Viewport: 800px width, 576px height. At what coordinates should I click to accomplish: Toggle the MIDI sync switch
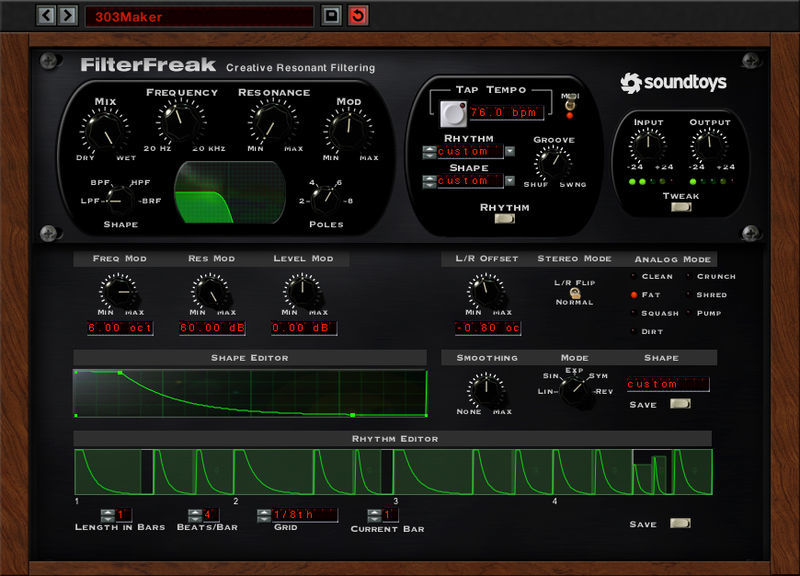pyautogui.click(x=569, y=105)
